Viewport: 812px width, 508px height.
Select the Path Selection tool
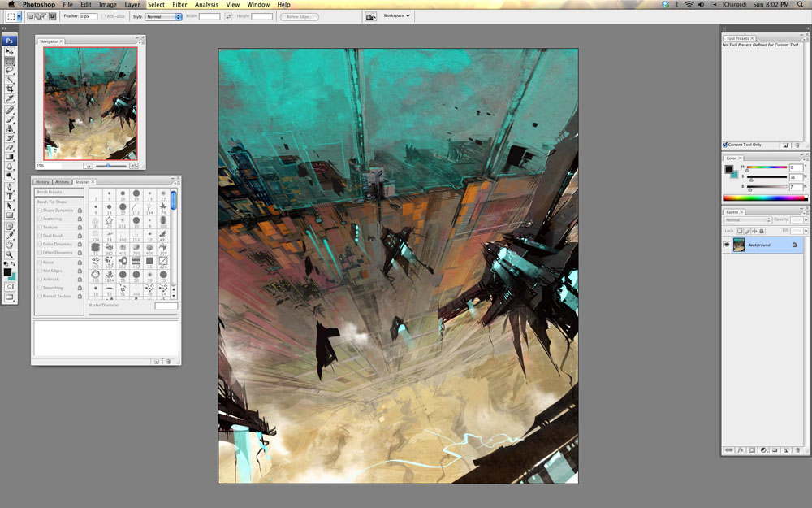(9, 206)
